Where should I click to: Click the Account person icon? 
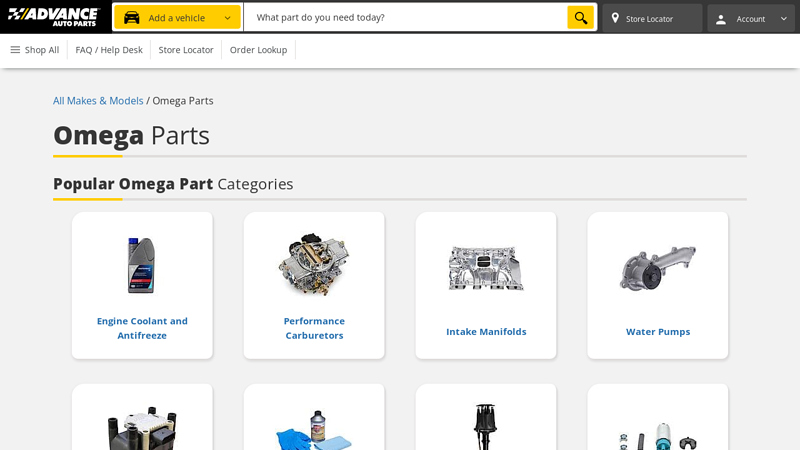[x=720, y=19]
